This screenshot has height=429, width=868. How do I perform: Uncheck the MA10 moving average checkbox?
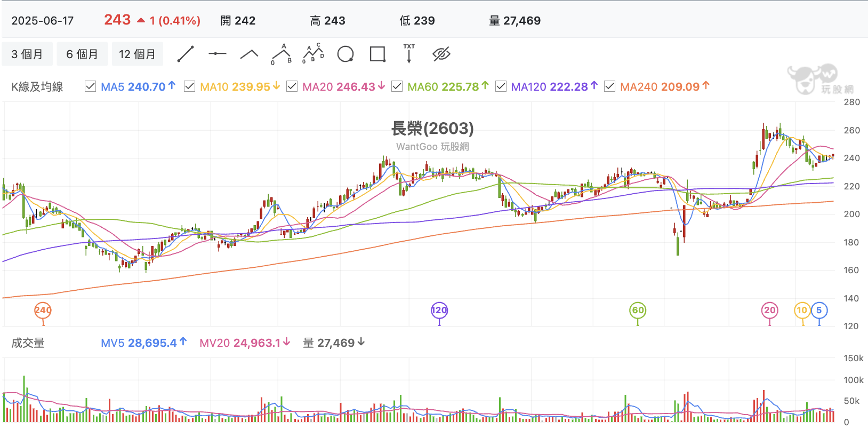(x=189, y=86)
